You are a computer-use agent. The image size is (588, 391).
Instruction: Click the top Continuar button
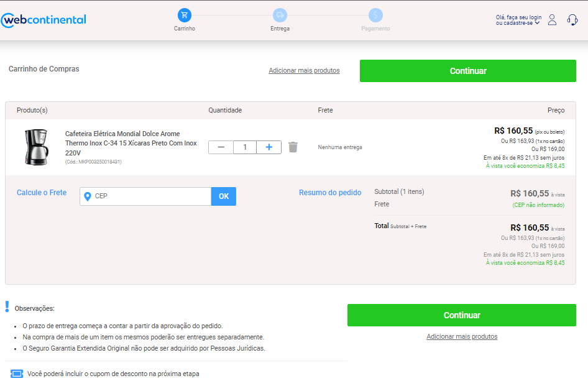[x=467, y=71]
